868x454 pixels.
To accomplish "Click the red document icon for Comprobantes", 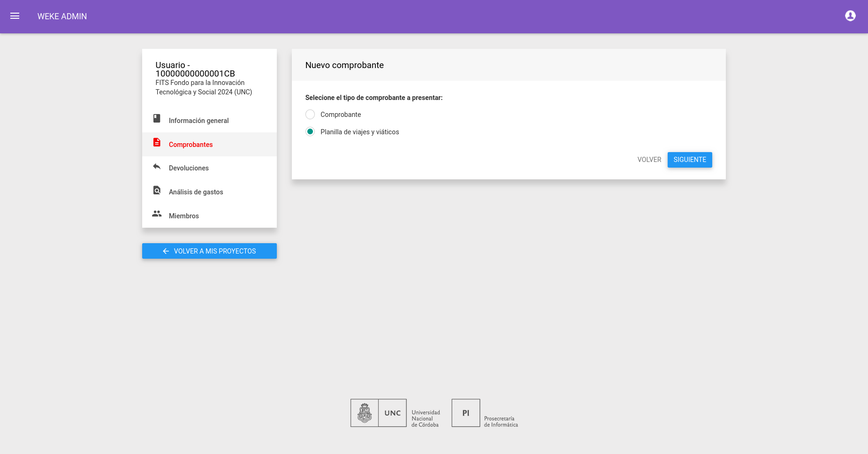I will pyautogui.click(x=157, y=142).
